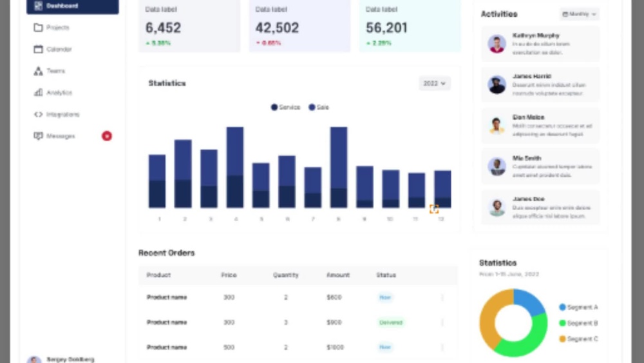Open James Harris activity card
Screen dimensions: 644x363
click(540, 84)
